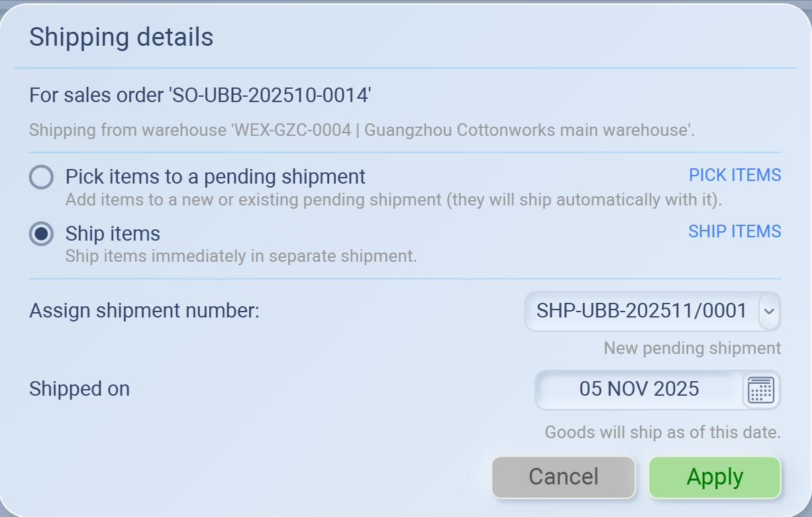Click the PICK ITEMS link
The image size is (812, 517).
(x=735, y=175)
